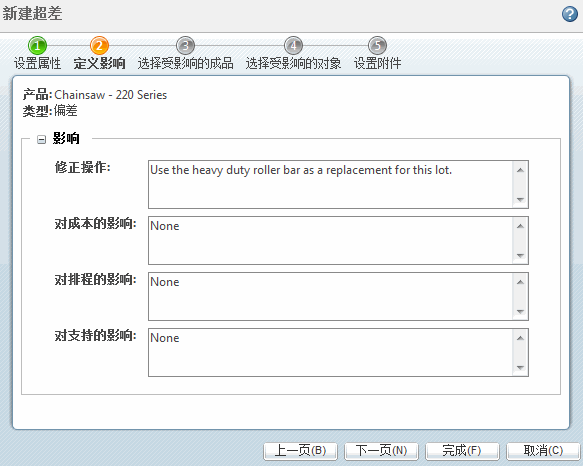This screenshot has height=466, width=583.
Task: Jump to step 5 circle icon
Action: click(377, 46)
